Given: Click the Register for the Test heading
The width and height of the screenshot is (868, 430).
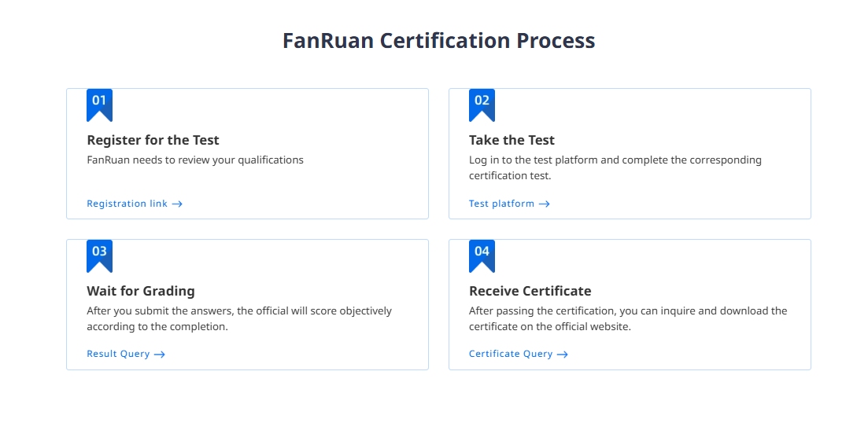Looking at the screenshot, I should (x=153, y=140).
